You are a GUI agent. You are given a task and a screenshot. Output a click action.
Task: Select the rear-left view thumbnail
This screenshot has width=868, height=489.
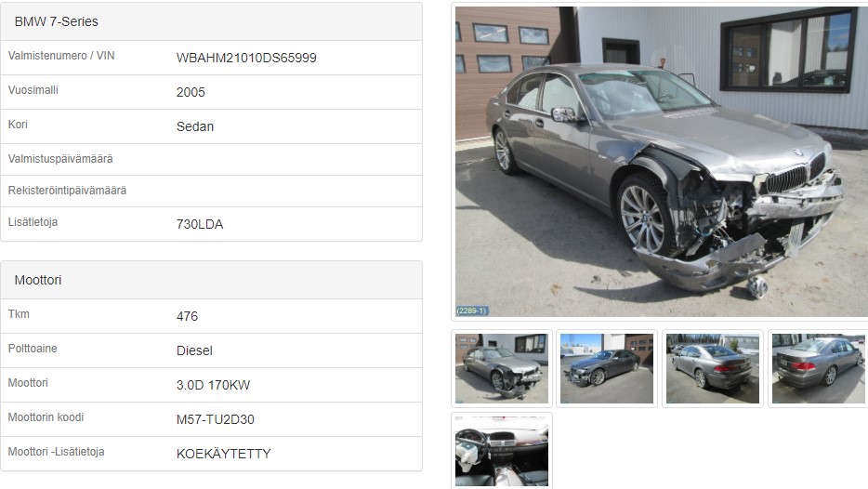tap(713, 368)
